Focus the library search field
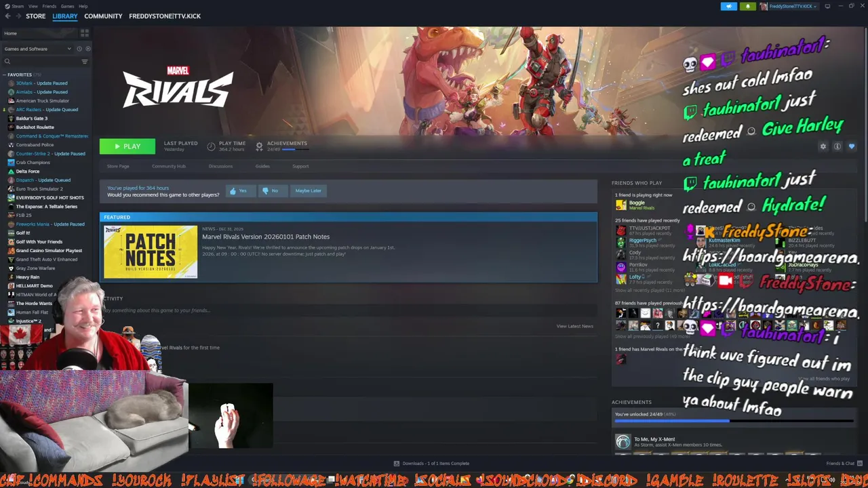Viewport: 868px width, 488px height. [x=41, y=62]
